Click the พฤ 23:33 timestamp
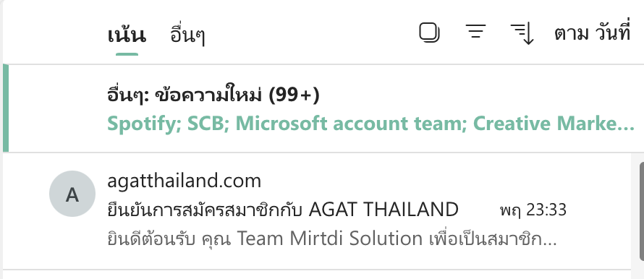 533,210
